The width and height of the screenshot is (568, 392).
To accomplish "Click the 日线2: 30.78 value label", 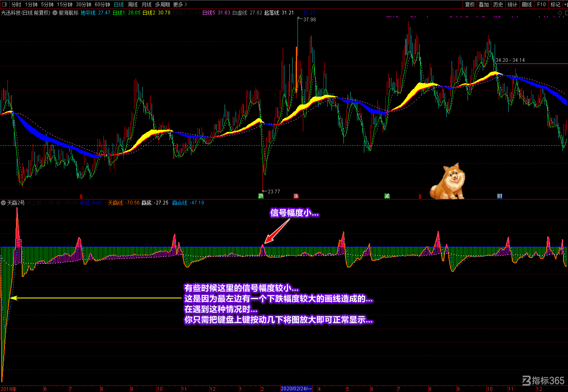I will coord(157,13).
